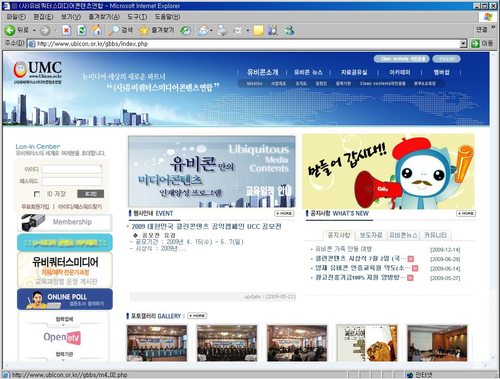Screen dimensions: 500x379
Task: Click the Search magnifier toolbar icon
Action: [114, 30]
